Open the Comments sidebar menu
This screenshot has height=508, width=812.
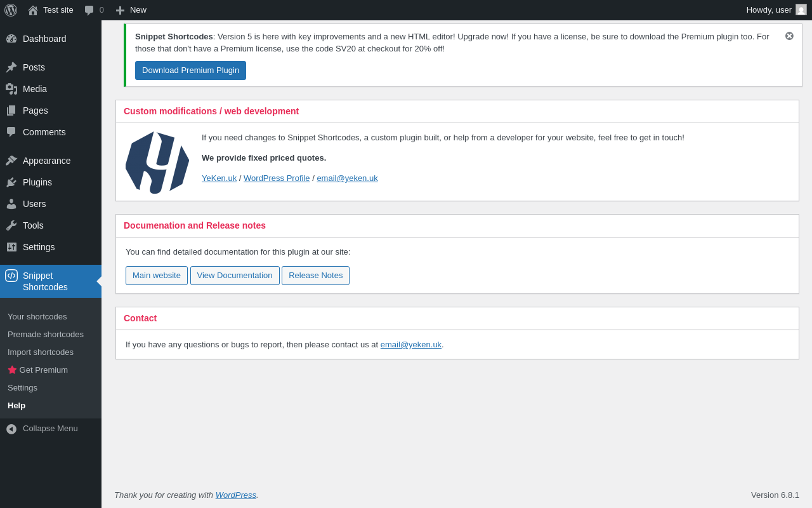pyautogui.click(x=51, y=132)
